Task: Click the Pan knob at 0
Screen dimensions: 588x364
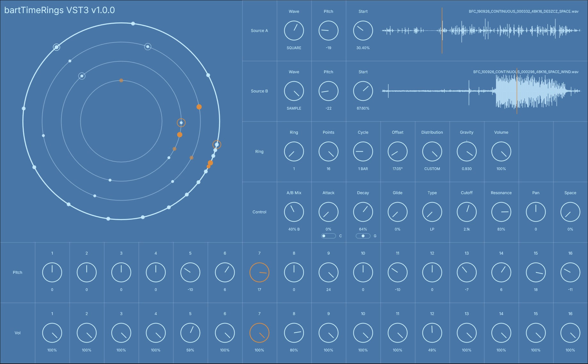Action: pos(536,212)
